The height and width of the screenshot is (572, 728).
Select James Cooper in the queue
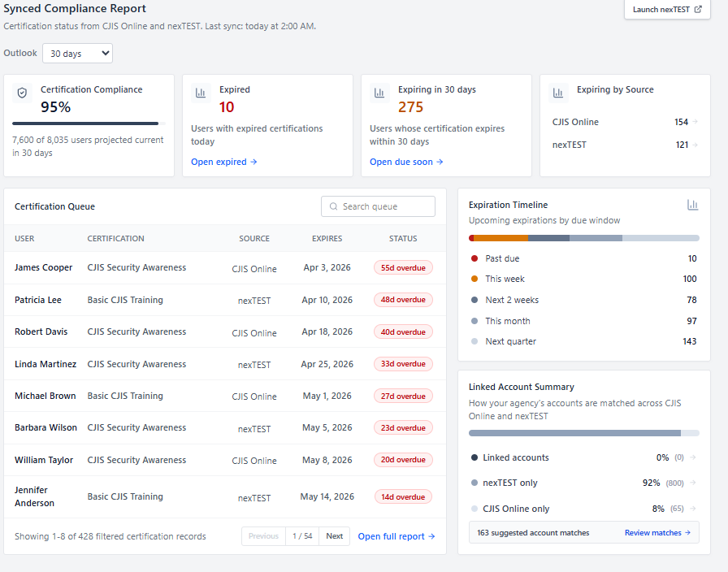coord(43,267)
